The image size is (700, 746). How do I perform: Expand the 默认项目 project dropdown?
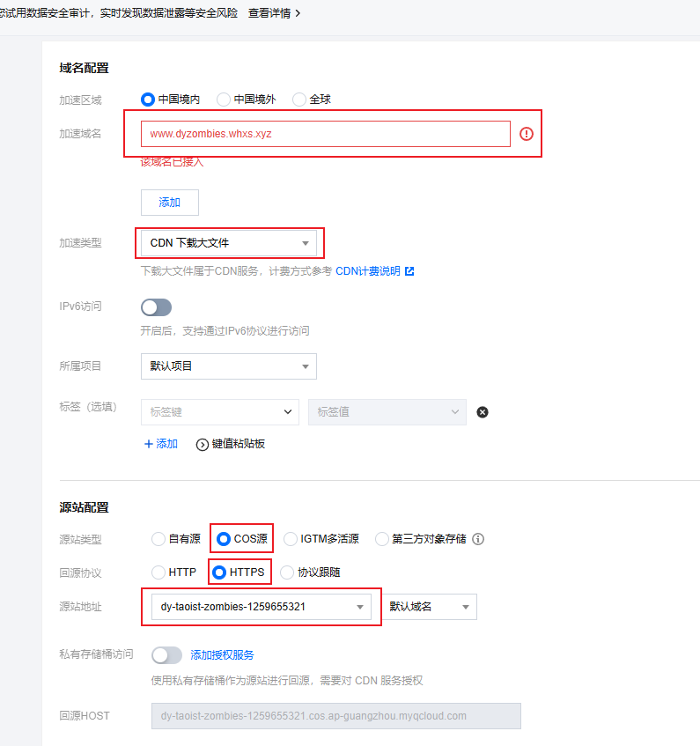(x=229, y=366)
